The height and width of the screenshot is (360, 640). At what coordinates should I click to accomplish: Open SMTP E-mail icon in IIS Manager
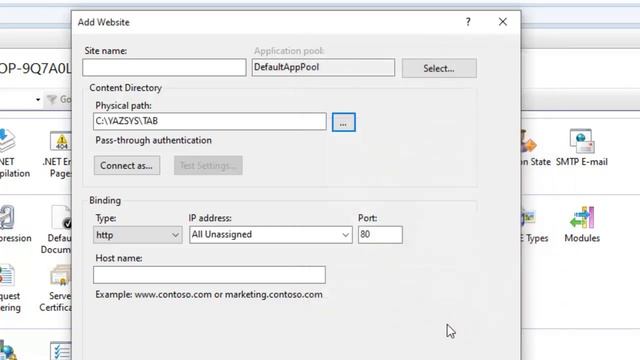tap(582, 148)
